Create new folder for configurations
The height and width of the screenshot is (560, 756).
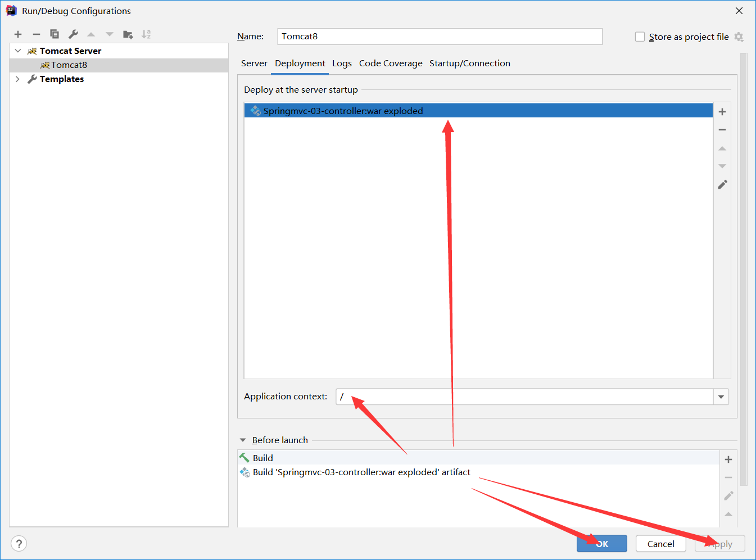tap(128, 34)
